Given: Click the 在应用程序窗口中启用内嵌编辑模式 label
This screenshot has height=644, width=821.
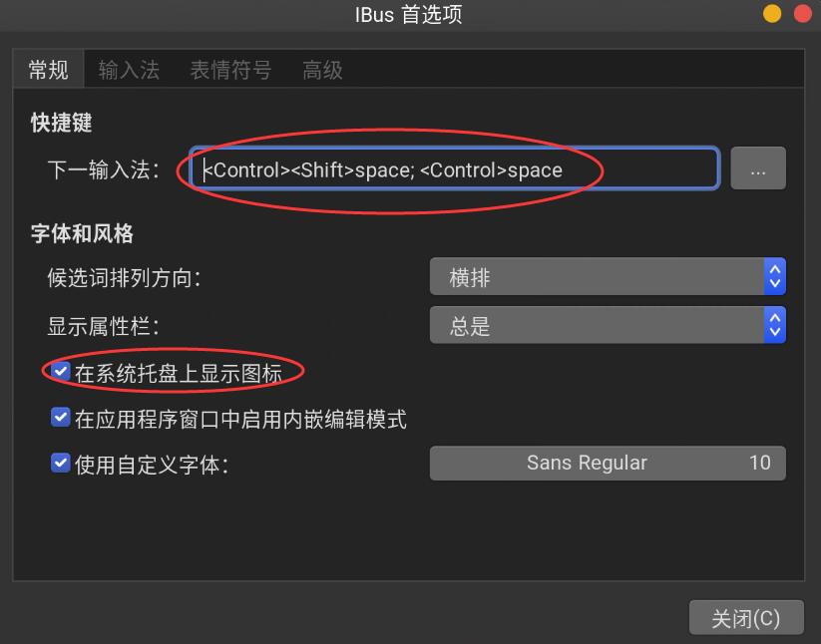Looking at the screenshot, I should [x=240, y=419].
